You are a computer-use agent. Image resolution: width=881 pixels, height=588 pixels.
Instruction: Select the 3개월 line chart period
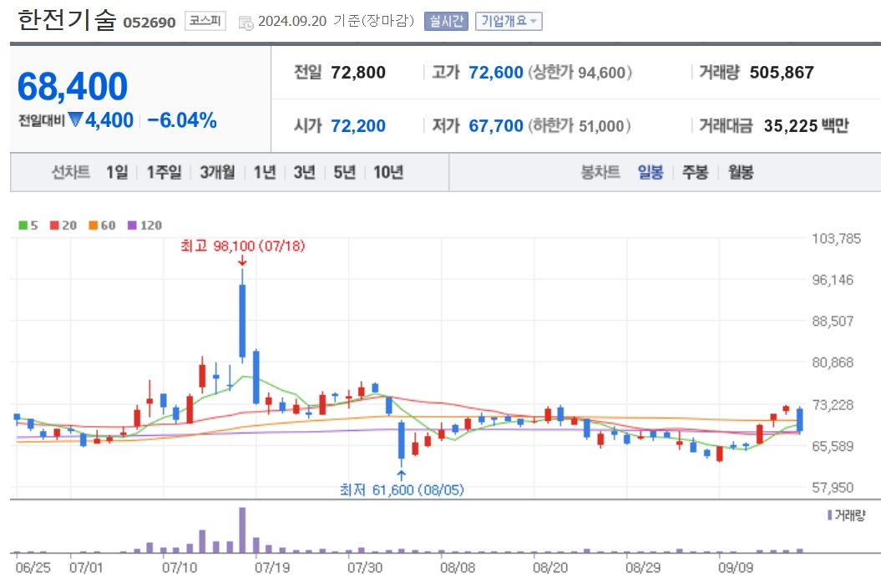click(x=217, y=172)
